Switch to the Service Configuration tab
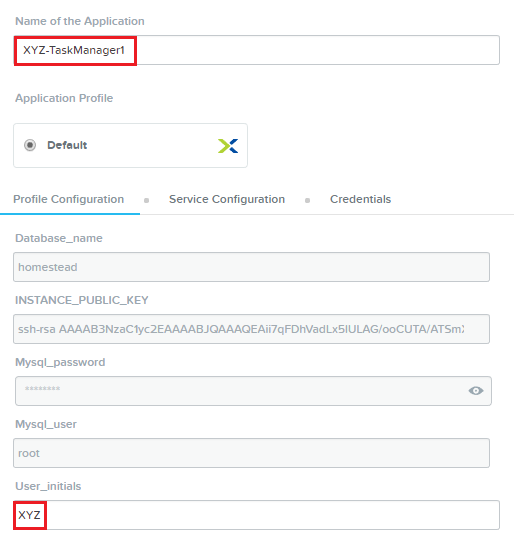514x543 pixels. (227, 199)
